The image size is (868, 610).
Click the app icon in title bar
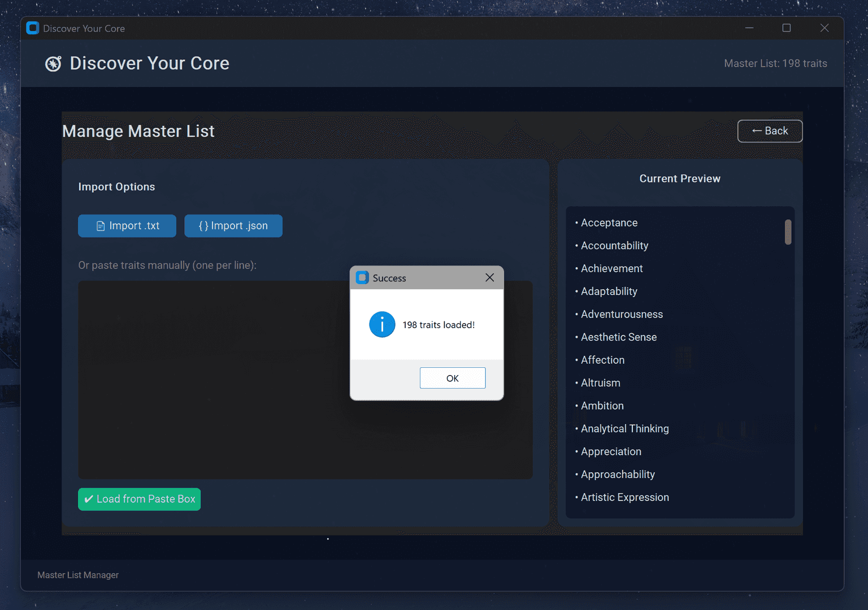pyautogui.click(x=33, y=28)
